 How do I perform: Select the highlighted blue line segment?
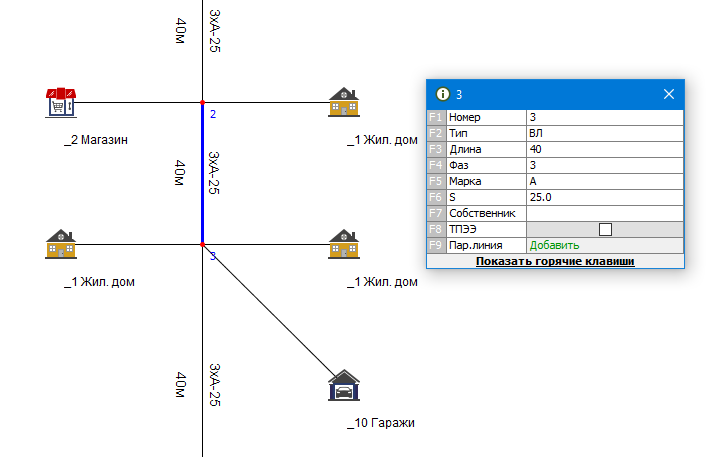click(202, 173)
